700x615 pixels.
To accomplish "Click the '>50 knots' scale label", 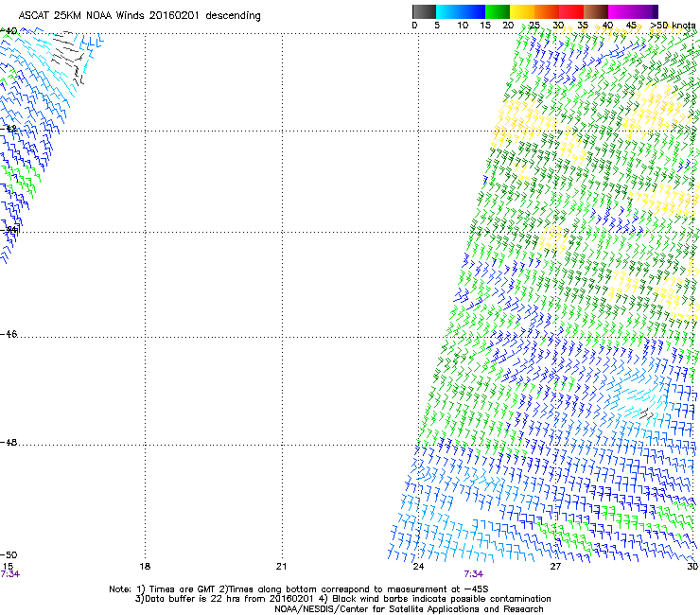I will click(673, 26).
